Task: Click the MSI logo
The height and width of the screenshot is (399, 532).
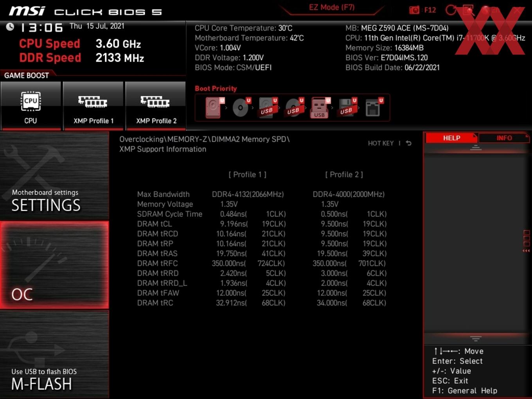Action: [x=27, y=11]
